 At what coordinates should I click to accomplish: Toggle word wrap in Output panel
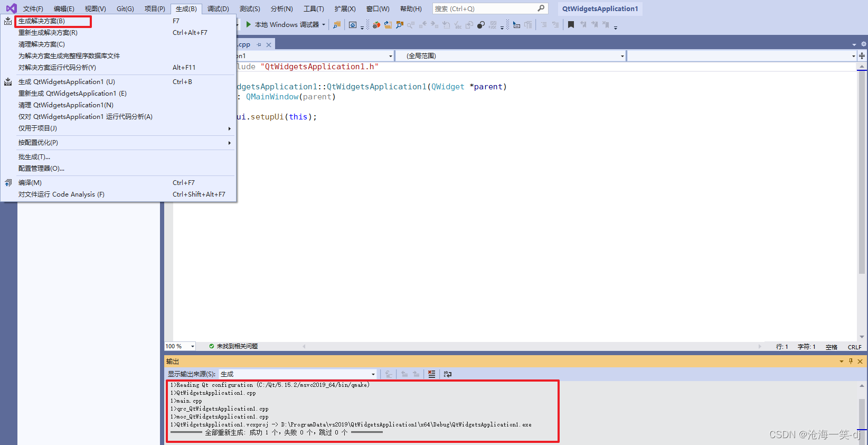448,374
